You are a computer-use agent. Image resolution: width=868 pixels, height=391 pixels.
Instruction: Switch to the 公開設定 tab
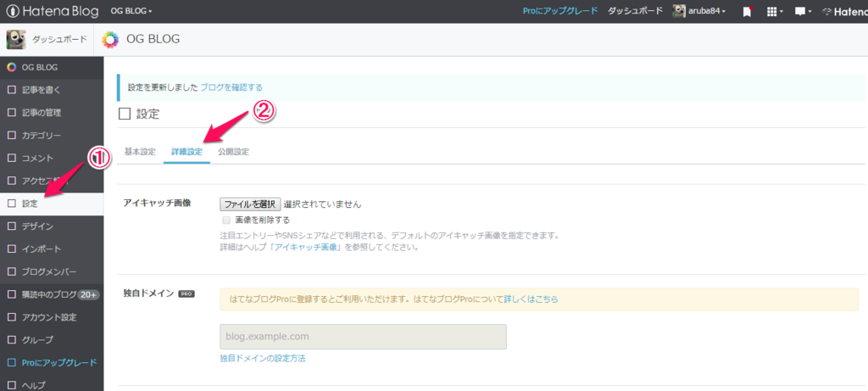[233, 152]
